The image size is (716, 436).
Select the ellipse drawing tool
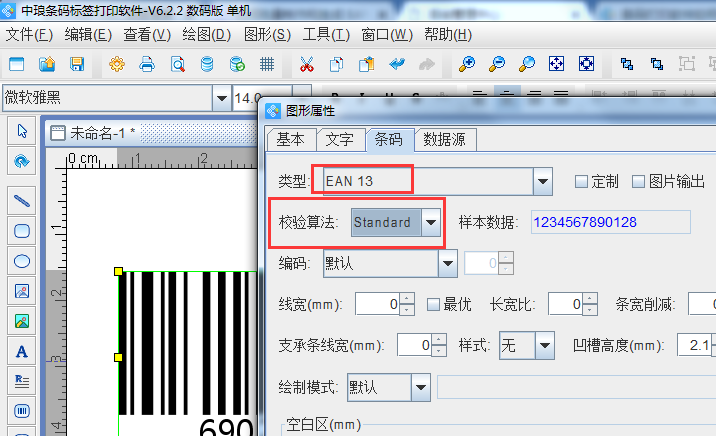(22, 261)
